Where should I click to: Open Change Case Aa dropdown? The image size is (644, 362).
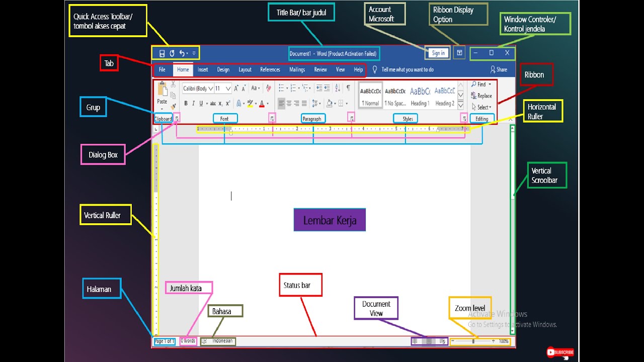point(256,88)
